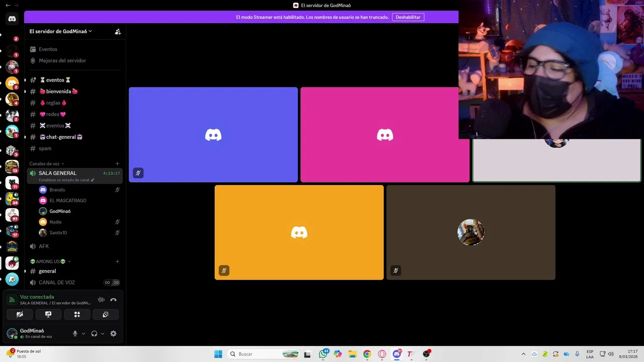Screen dimensions: 644x362
Task: Collapse AMONG US category
Action: pos(50,261)
